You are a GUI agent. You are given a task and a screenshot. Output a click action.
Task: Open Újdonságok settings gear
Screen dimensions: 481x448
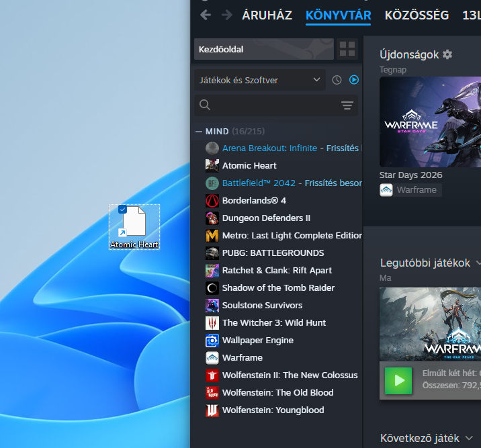click(x=447, y=54)
